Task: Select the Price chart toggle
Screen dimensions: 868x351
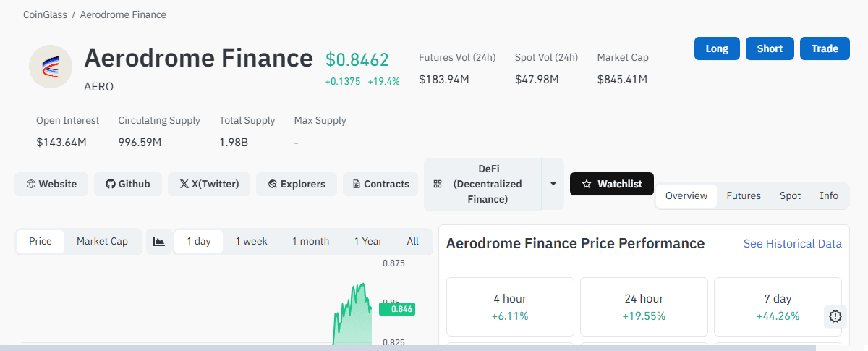Action: [41, 241]
